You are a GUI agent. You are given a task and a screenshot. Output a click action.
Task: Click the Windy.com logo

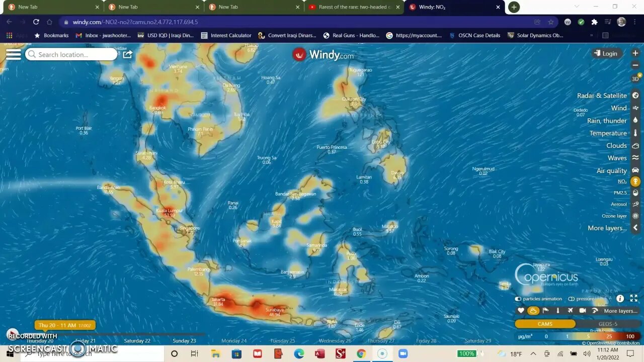click(x=323, y=54)
